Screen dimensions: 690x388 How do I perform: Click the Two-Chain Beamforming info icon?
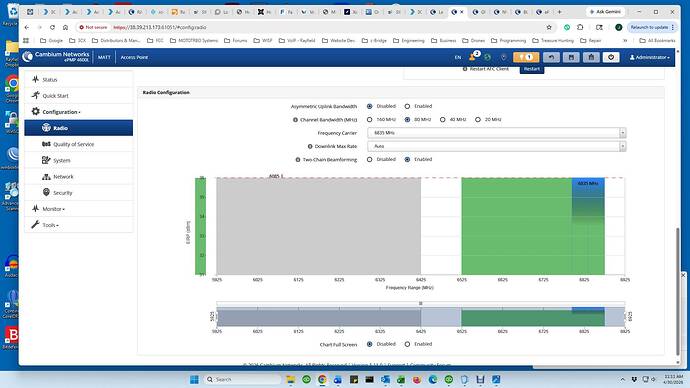298,160
